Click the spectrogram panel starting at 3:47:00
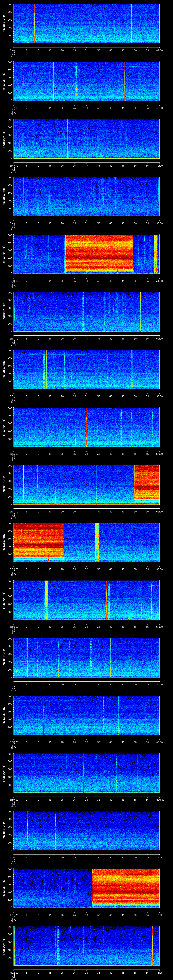173x980 pixels. [x=87, y=81]
